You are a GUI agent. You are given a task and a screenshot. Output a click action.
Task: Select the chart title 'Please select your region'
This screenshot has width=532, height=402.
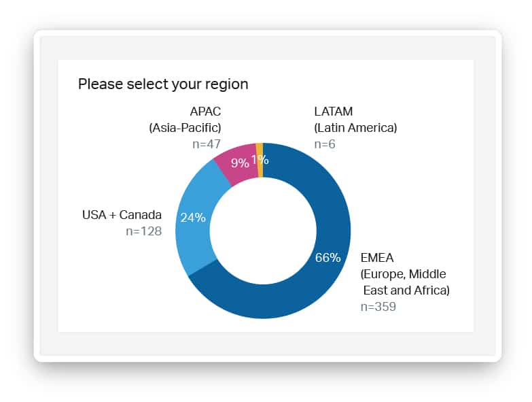coord(163,84)
